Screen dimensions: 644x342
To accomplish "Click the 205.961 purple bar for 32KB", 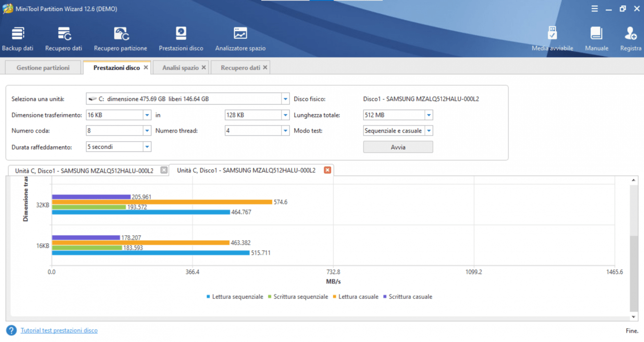I will [x=91, y=197].
